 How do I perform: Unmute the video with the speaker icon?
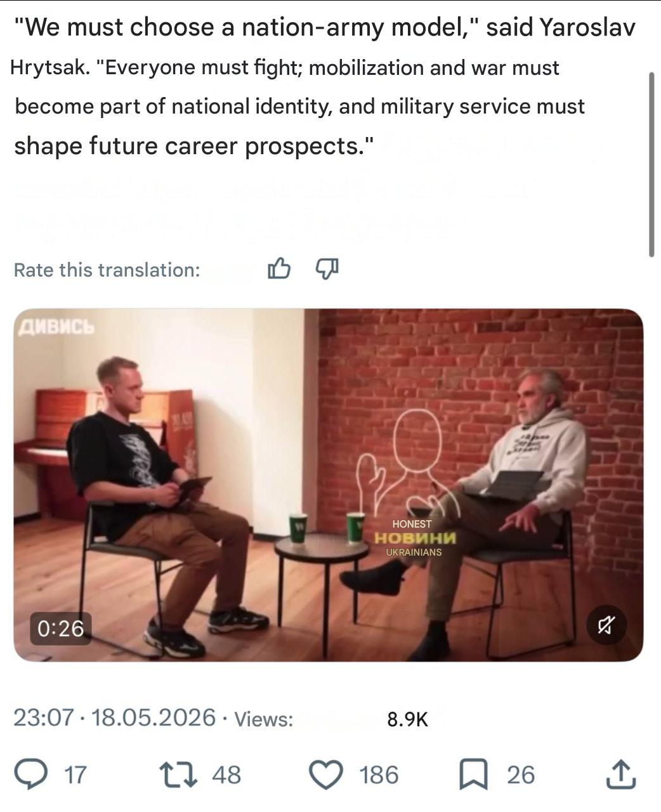click(x=606, y=626)
